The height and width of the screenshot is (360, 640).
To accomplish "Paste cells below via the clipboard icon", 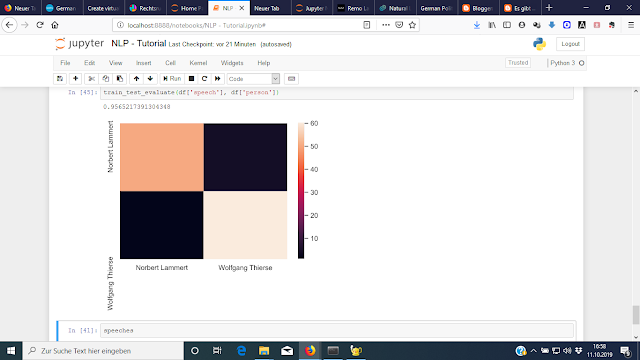I will tap(120, 79).
